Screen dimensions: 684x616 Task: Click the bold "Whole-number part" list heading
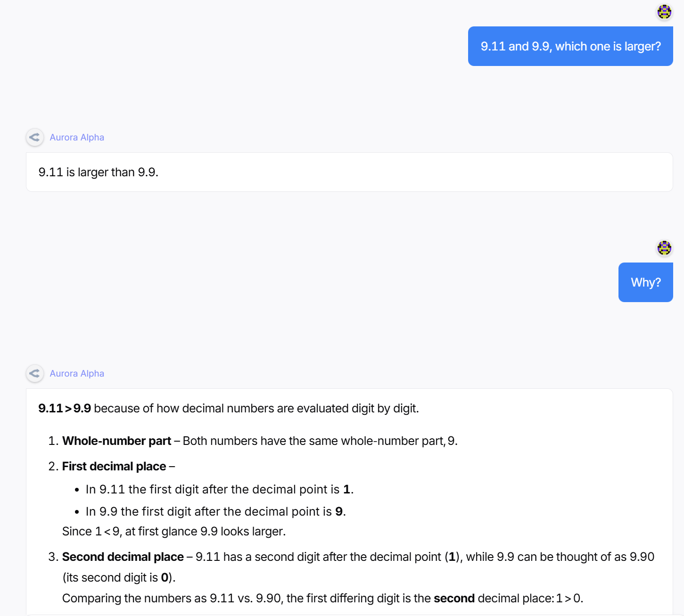116,441
